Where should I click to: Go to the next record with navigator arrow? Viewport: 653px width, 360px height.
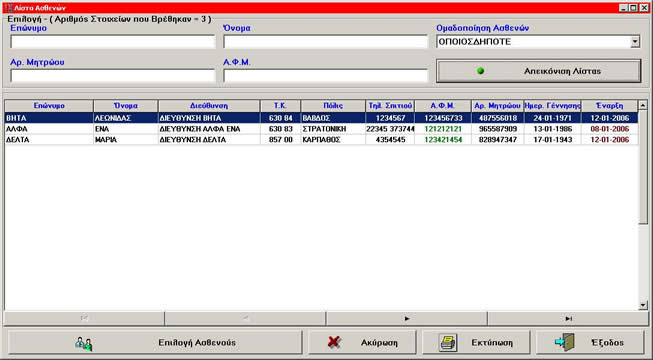[406, 319]
